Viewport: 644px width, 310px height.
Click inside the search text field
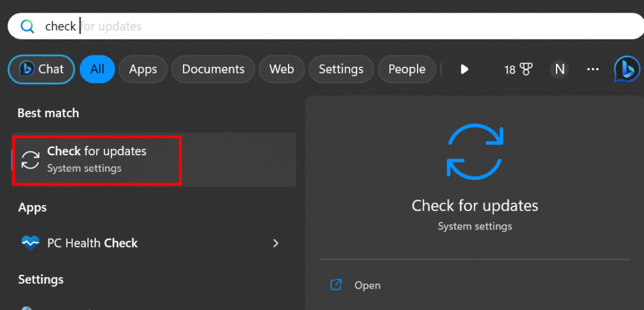325,26
